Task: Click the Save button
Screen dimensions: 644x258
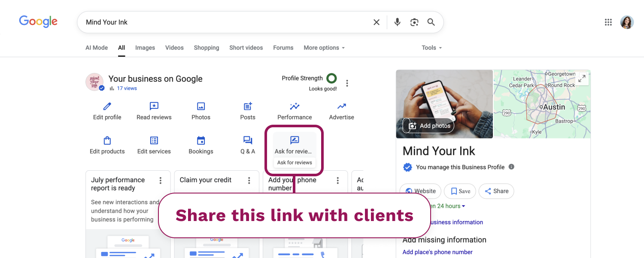Action: (x=460, y=191)
